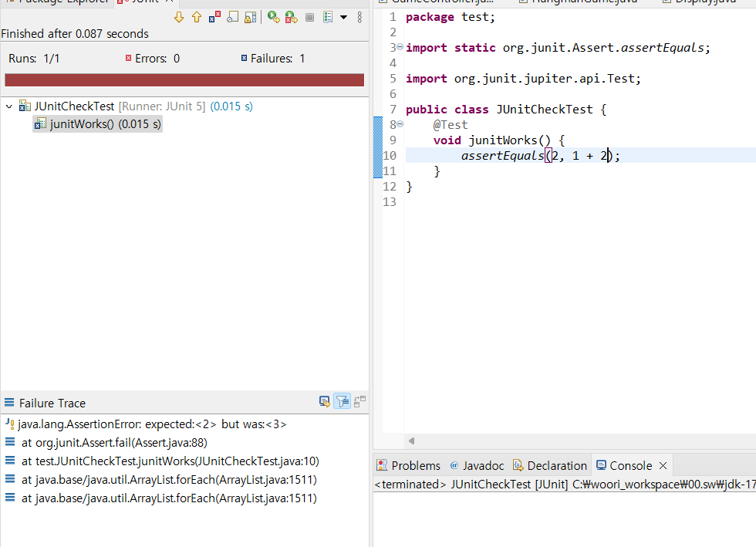
Task: Click the Failures count icon
Action: click(244, 59)
